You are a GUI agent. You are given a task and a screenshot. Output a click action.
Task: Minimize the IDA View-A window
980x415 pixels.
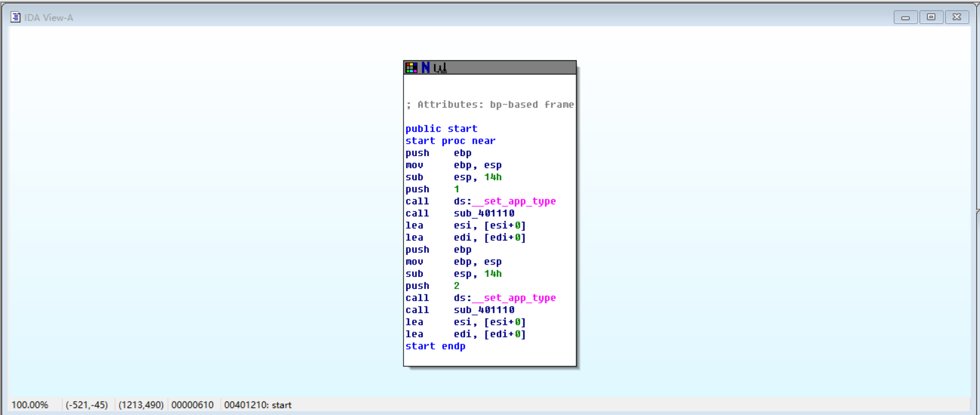point(906,17)
